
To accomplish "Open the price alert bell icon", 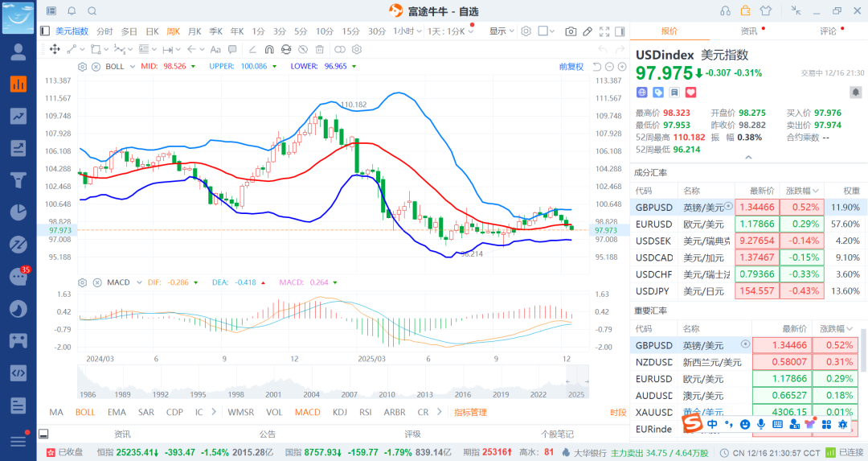I will point(72,11).
